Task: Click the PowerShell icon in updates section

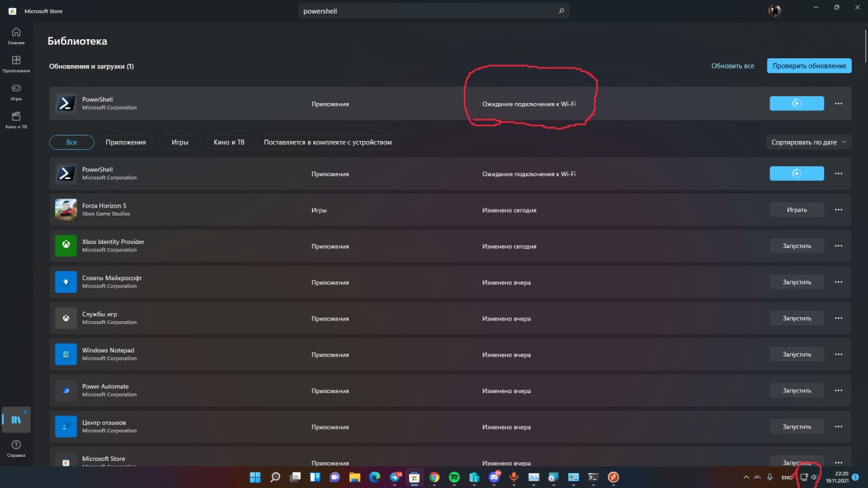Action: [x=66, y=104]
